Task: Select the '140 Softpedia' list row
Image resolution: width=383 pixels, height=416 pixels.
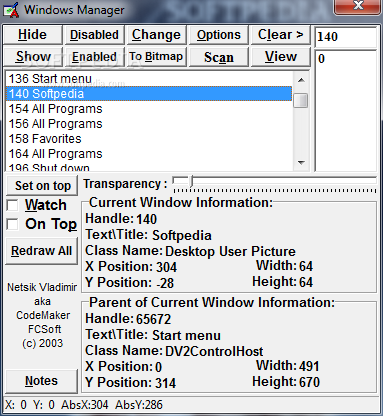Action: click(149, 94)
